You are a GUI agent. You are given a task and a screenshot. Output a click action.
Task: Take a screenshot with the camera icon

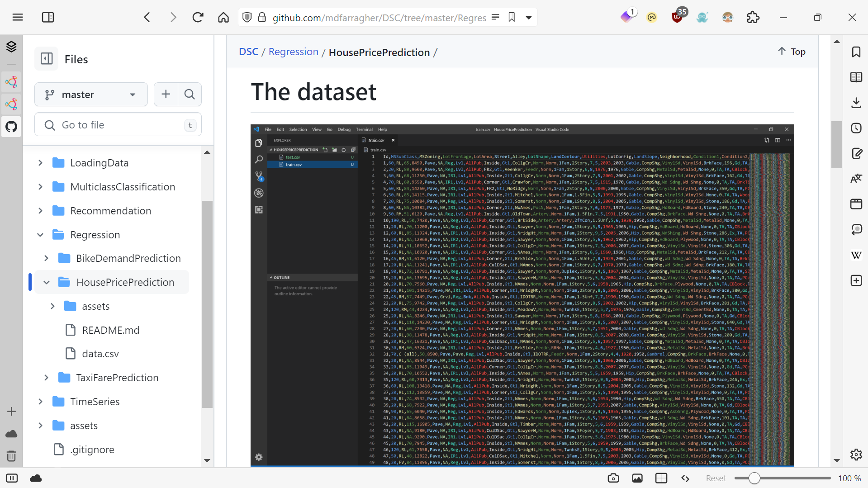613,478
